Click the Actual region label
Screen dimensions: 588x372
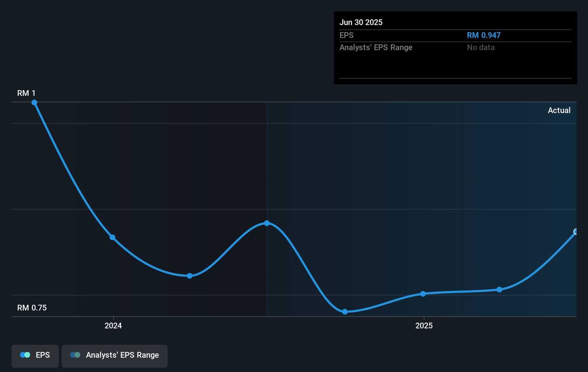559,111
